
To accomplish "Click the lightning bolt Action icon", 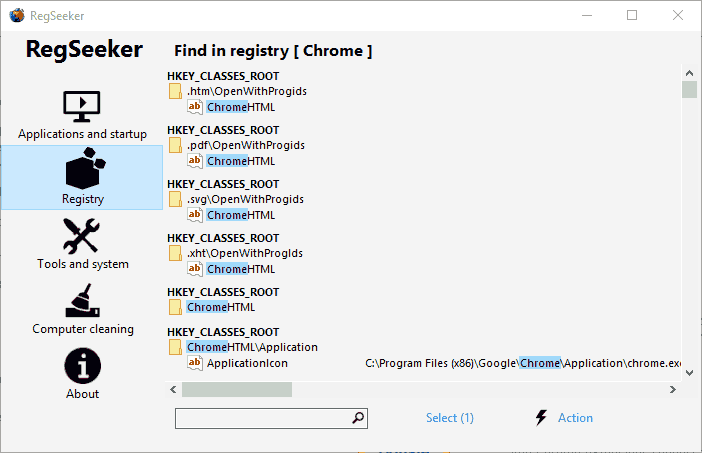I will point(541,418).
